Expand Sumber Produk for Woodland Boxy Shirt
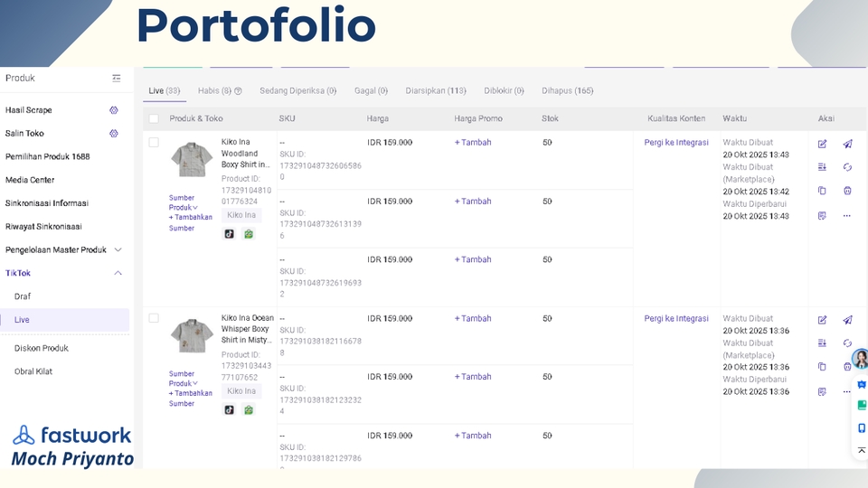 tap(183, 202)
